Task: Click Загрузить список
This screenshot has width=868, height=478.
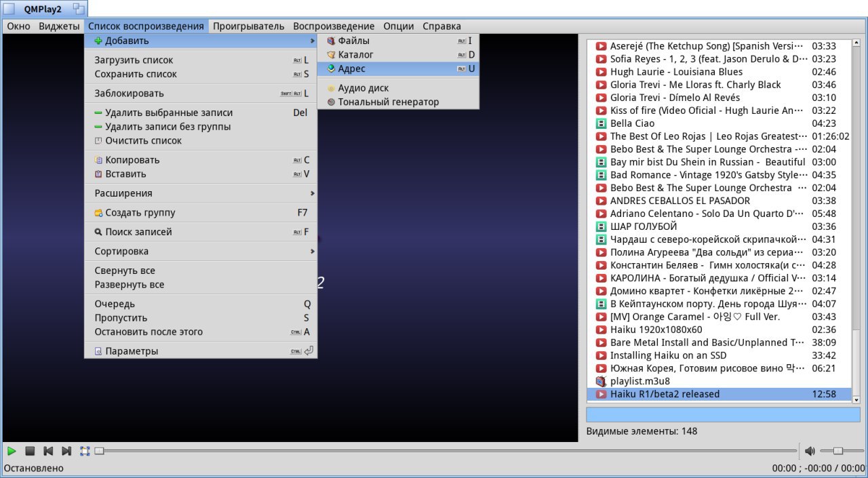Action: coord(201,60)
